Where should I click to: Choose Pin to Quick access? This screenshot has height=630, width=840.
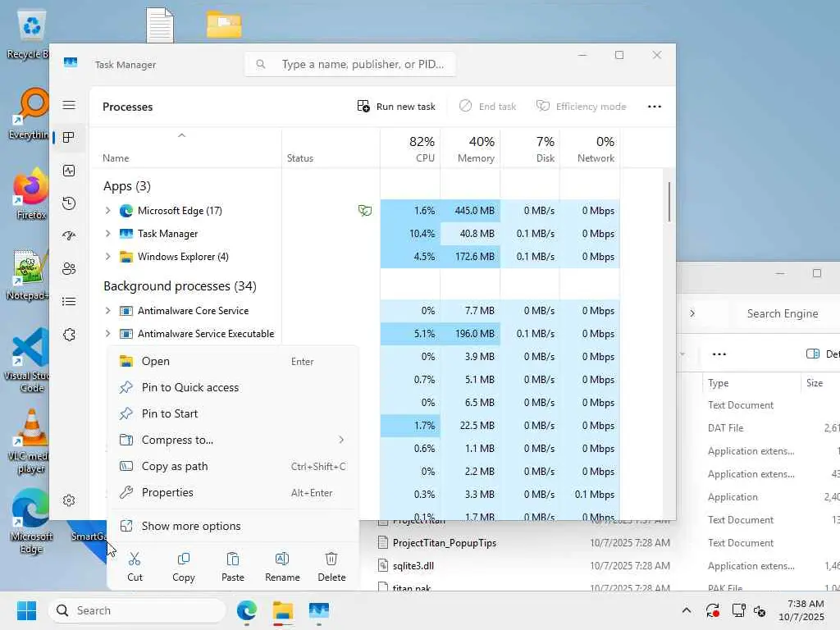click(233, 387)
